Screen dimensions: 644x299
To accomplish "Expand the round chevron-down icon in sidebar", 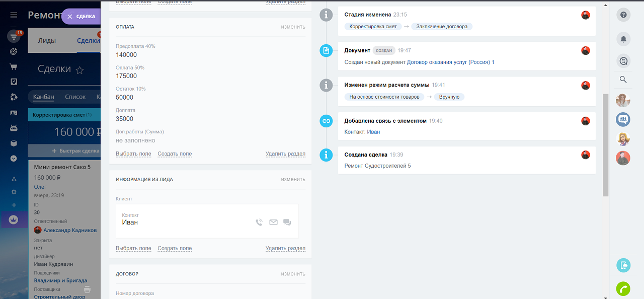I will (14, 158).
